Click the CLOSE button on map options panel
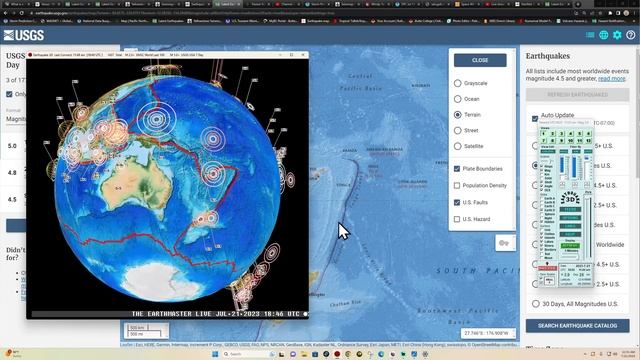640x360 pixels. click(480, 60)
